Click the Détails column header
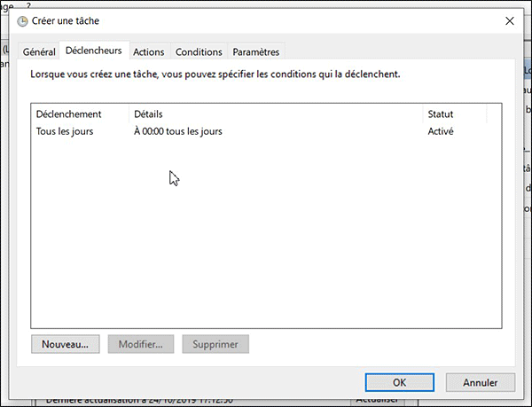 148,114
